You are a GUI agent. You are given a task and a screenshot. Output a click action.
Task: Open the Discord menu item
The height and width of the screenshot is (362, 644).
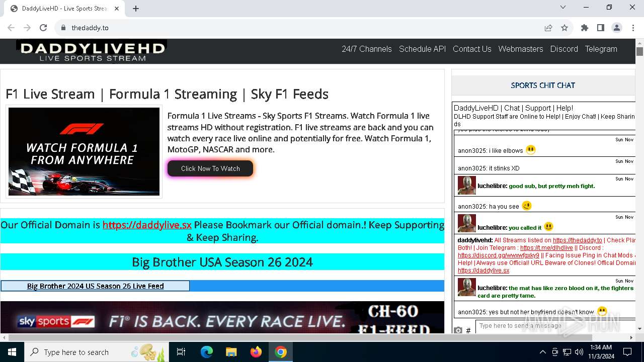[x=564, y=49]
